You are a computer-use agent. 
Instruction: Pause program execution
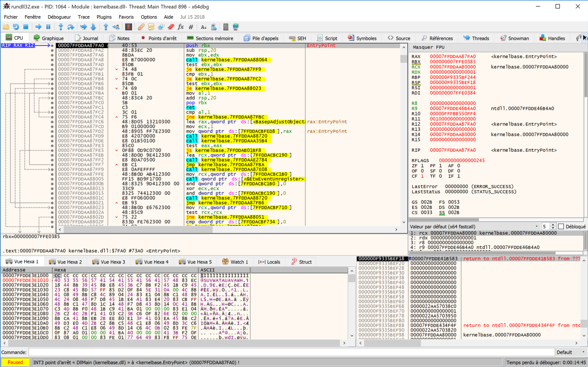tap(48, 26)
